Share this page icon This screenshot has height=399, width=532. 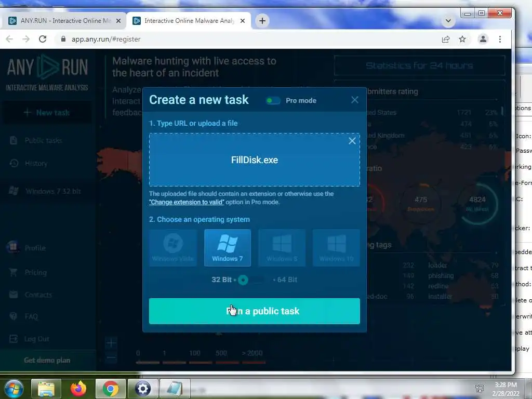[x=446, y=39]
